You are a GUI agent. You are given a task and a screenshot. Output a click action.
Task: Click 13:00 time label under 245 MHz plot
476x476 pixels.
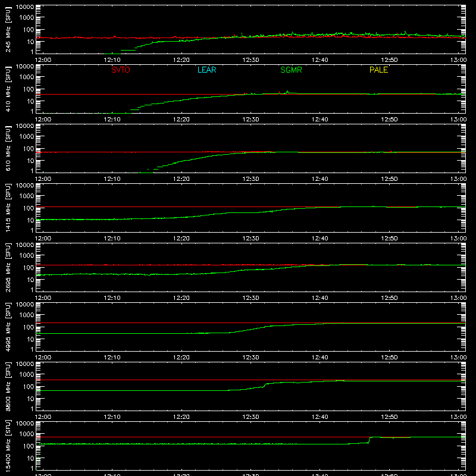(458, 60)
